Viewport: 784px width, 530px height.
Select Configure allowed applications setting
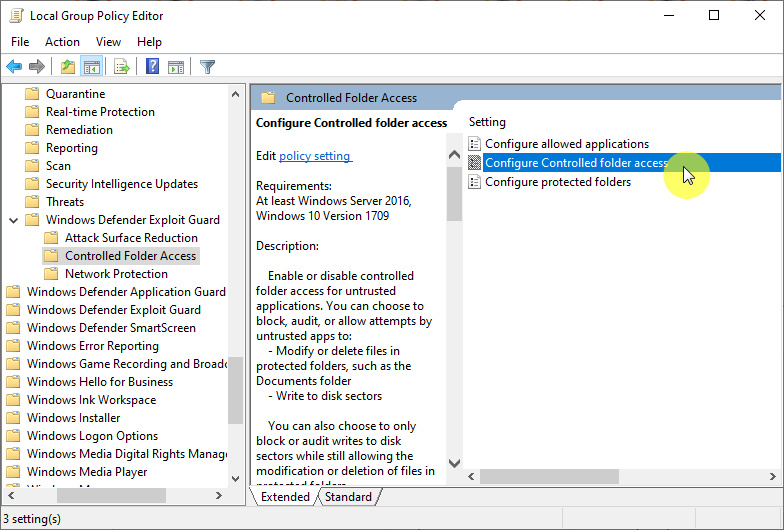pyautogui.click(x=566, y=144)
